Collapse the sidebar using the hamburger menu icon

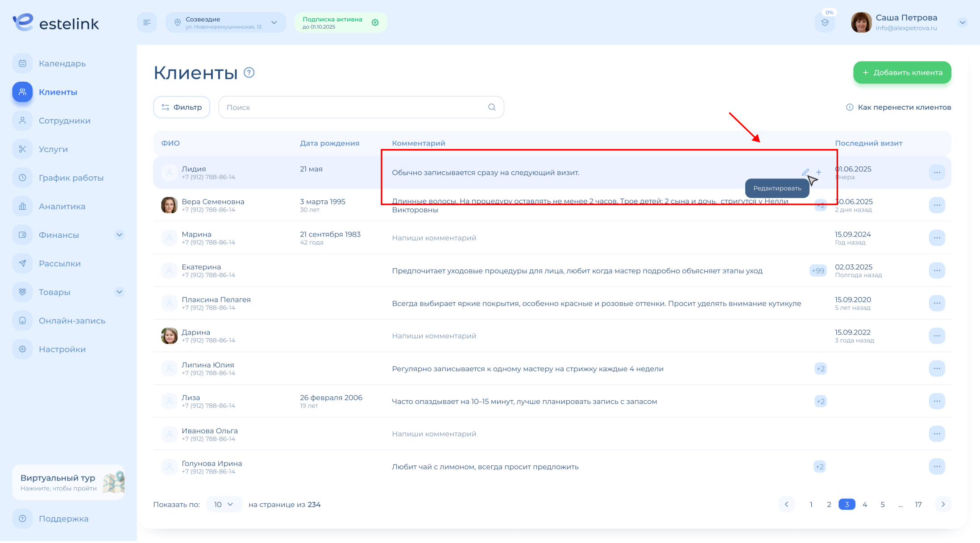[147, 23]
